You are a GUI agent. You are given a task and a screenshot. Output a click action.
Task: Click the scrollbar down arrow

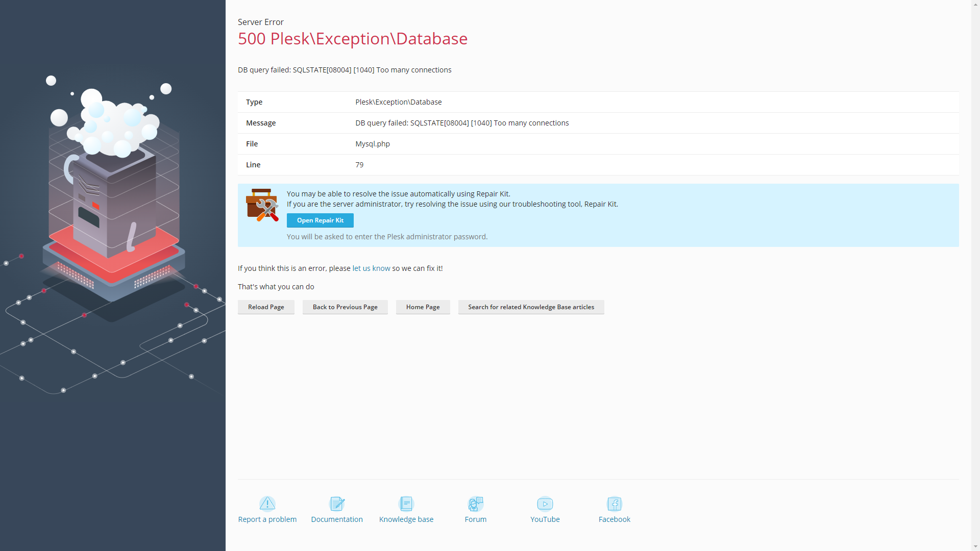click(x=975, y=546)
